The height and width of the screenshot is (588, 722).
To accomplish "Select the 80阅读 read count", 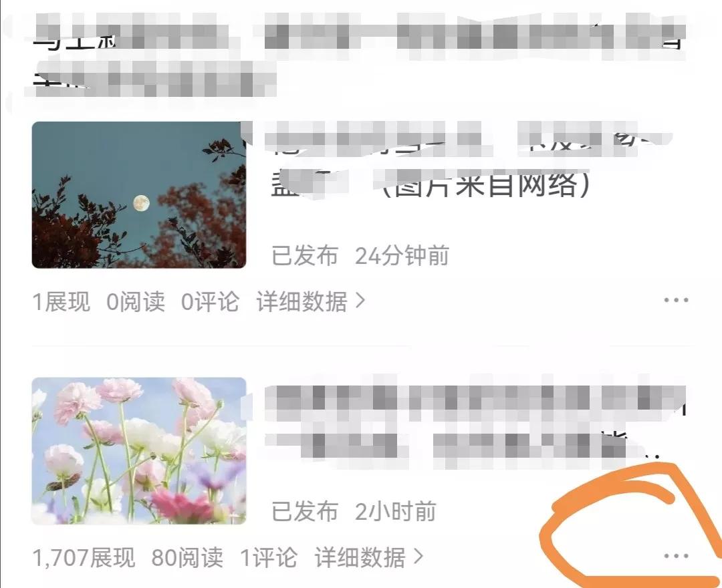I will click(187, 557).
